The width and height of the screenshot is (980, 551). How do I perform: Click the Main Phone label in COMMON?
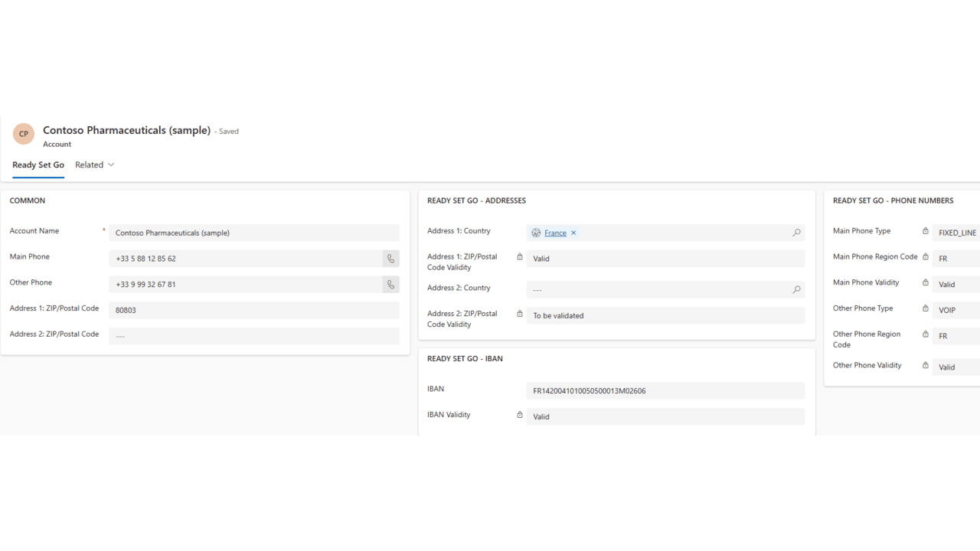point(30,256)
